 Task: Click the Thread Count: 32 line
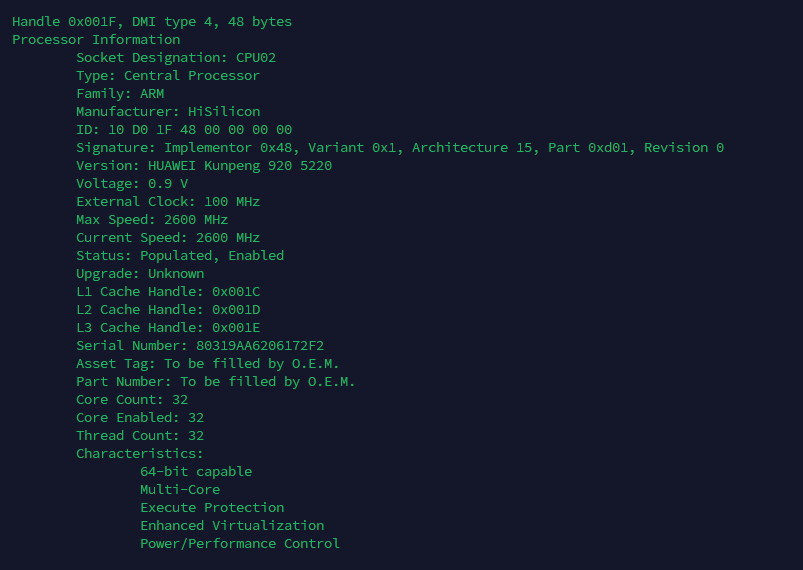[140, 435]
